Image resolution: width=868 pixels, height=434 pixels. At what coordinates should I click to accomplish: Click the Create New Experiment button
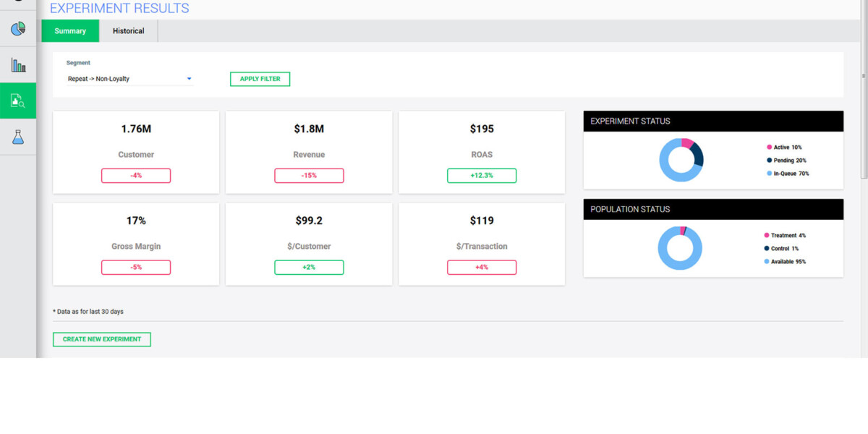(x=102, y=339)
